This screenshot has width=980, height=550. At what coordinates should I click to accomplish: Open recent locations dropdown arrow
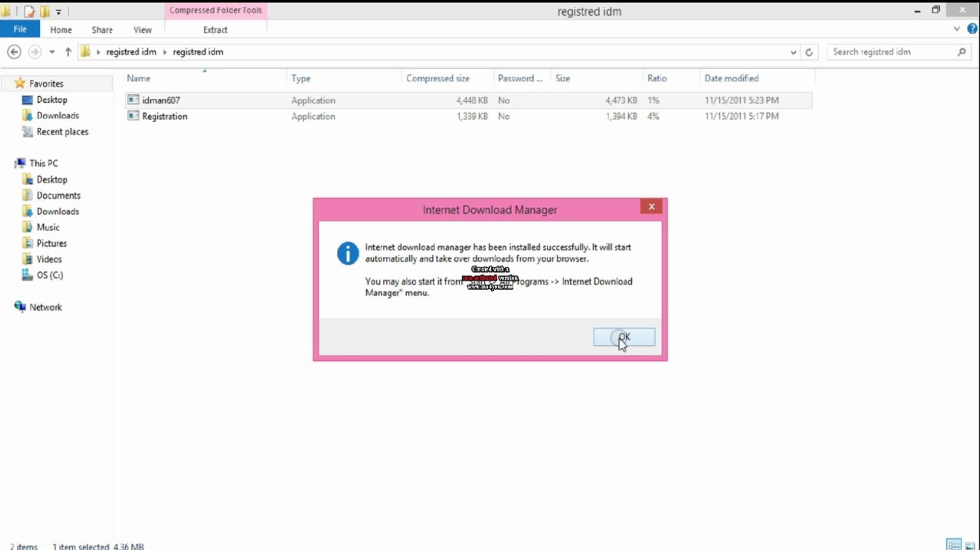[x=52, y=52]
